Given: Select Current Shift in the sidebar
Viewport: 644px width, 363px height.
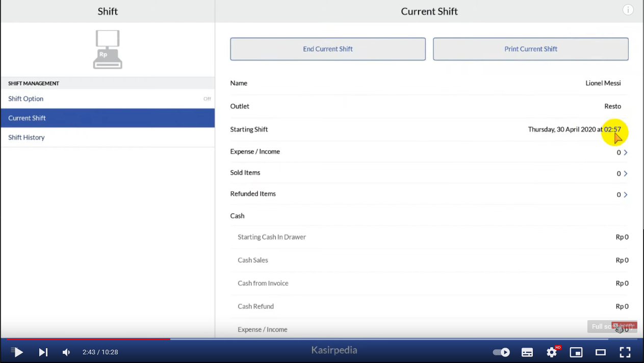Looking at the screenshot, I should pos(108,118).
